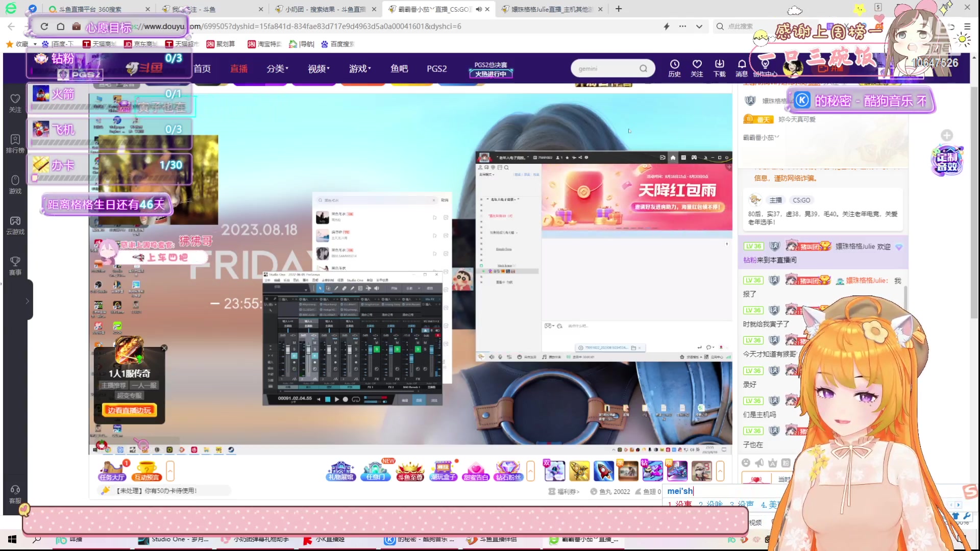Expand the arrow beside 钻石粉丝 icon
Image resolution: width=980 pixels, height=551 pixels.
tap(531, 471)
